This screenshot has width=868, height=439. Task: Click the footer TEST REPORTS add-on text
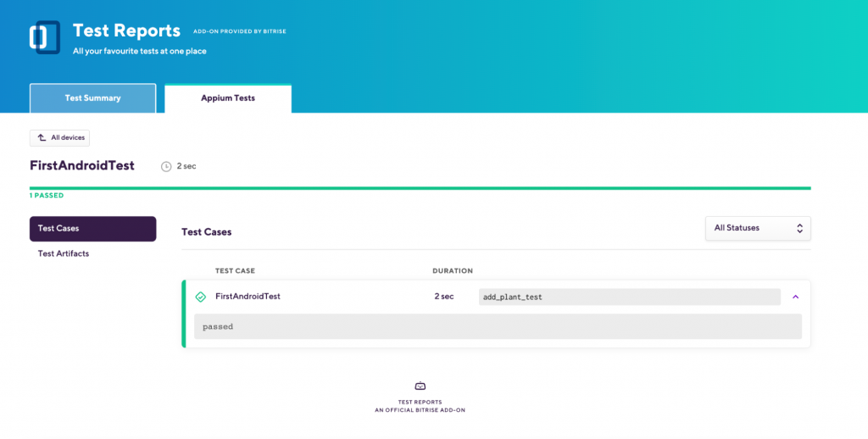coord(420,406)
